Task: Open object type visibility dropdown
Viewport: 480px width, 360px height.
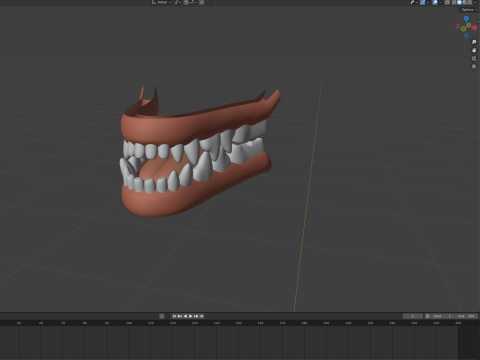Action: 414,2
